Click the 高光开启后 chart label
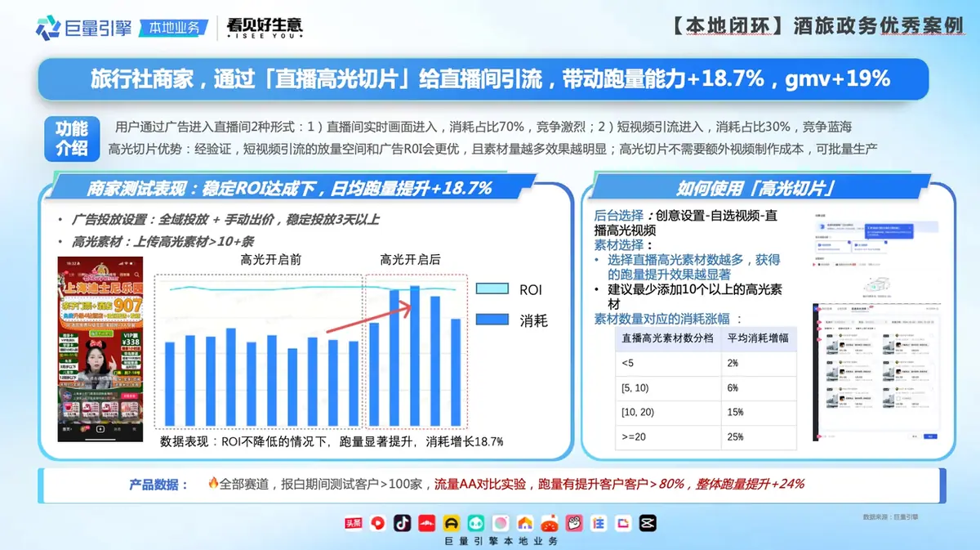This screenshot has width=980, height=550. click(x=410, y=260)
